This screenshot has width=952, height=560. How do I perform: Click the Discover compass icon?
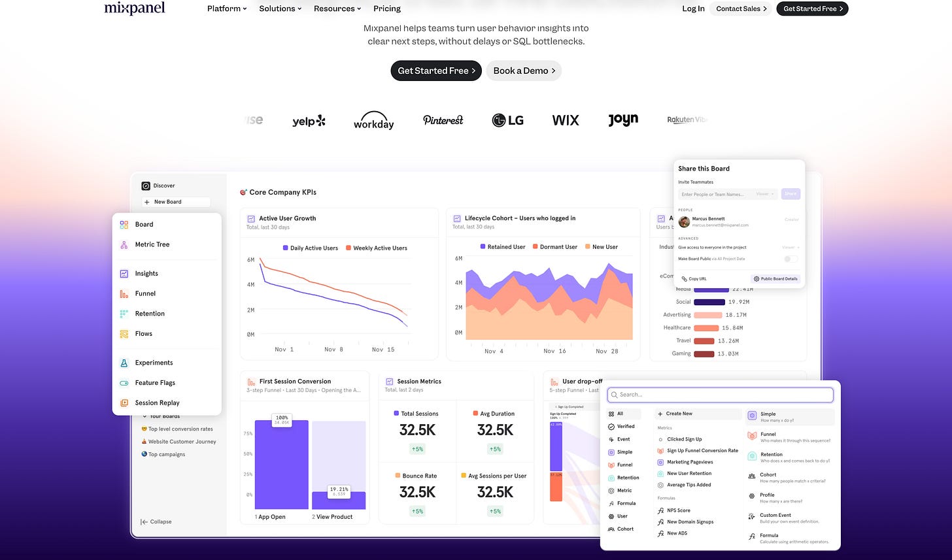(x=146, y=186)
